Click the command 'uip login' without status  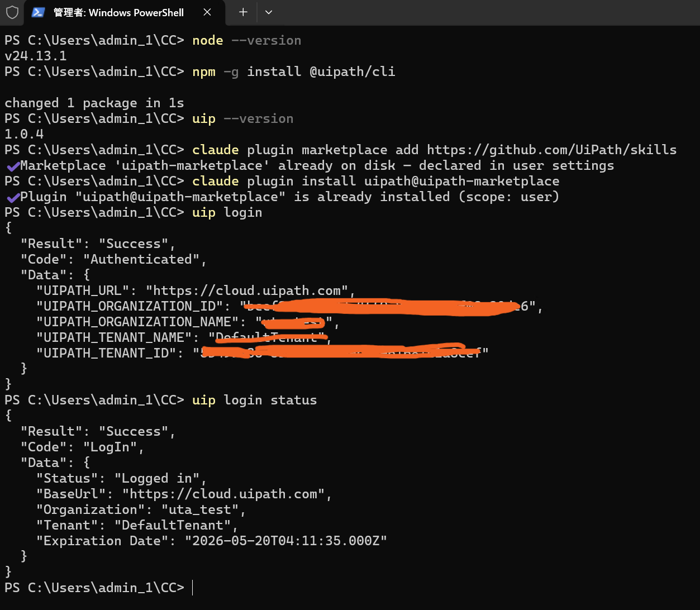click(x=227, y=212)
